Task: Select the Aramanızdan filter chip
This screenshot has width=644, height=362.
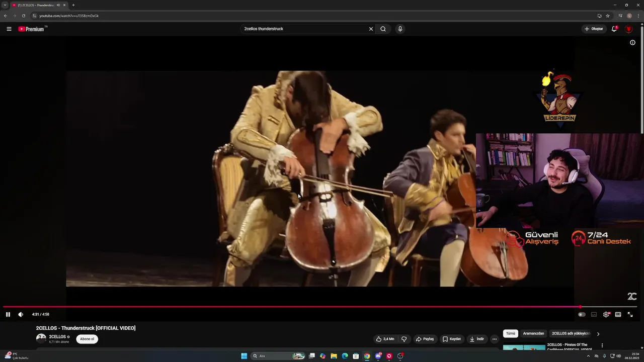Action: (x=533, y=333)
